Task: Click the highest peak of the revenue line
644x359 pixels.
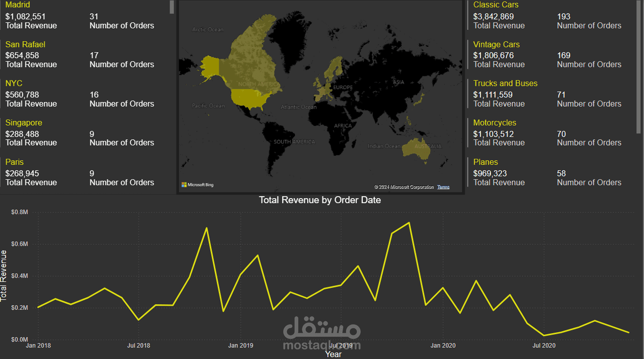Action: point(409,223)
